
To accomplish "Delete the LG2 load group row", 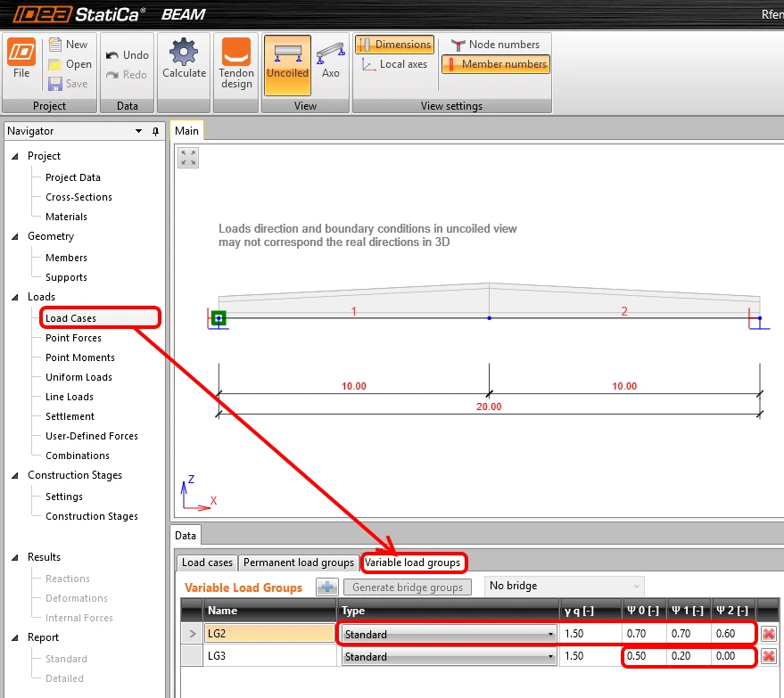I will (x=769, y=634).
